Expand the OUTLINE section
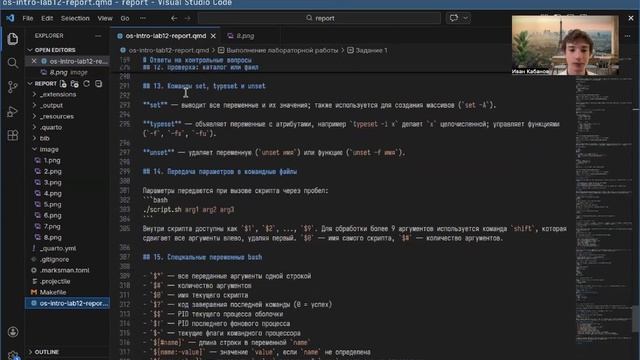640x360 pixels. (x=47, y=352)
